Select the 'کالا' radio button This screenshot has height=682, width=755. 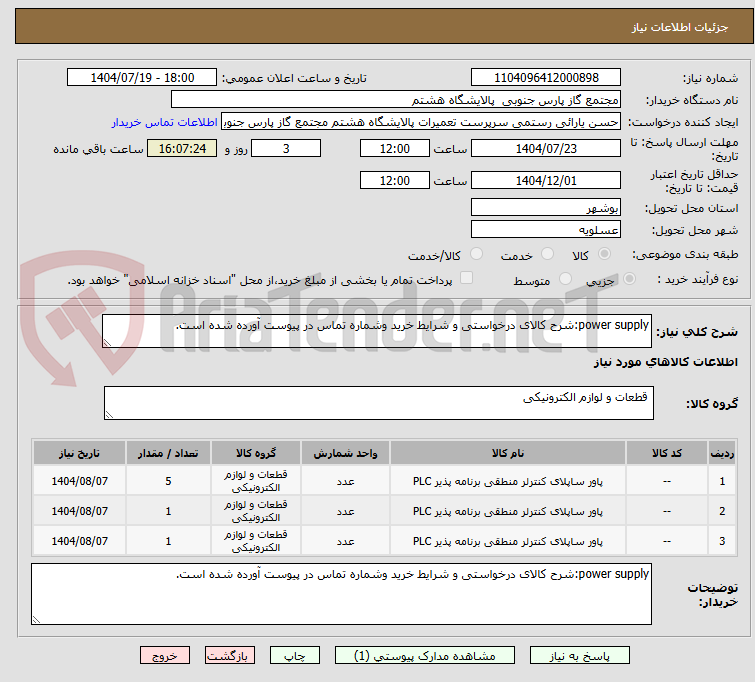coord(628,255)
